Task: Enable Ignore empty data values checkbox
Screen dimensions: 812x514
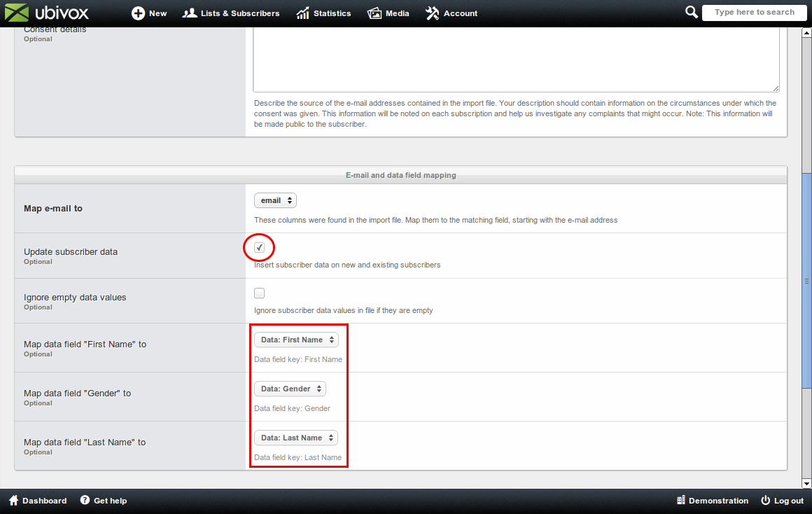Action: pyautogui.click(x=260, y=293)
